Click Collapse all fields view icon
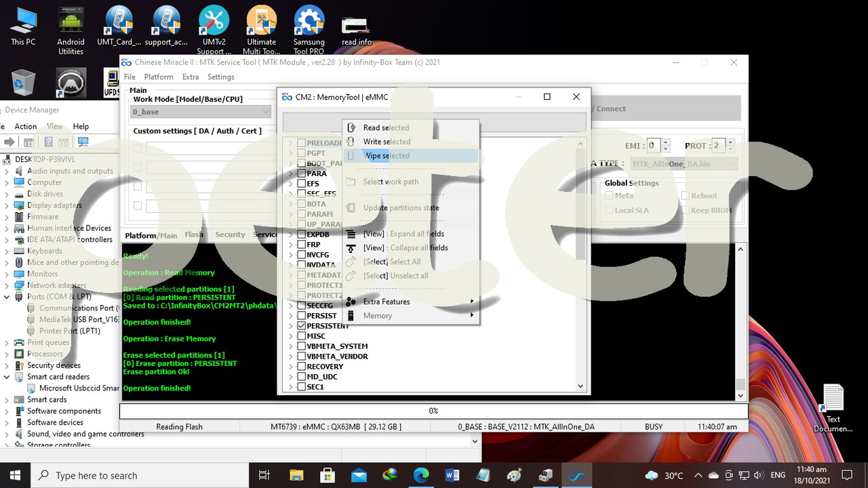Image resolution: width=868 pixels, height=488 pixels. (351, 248)
